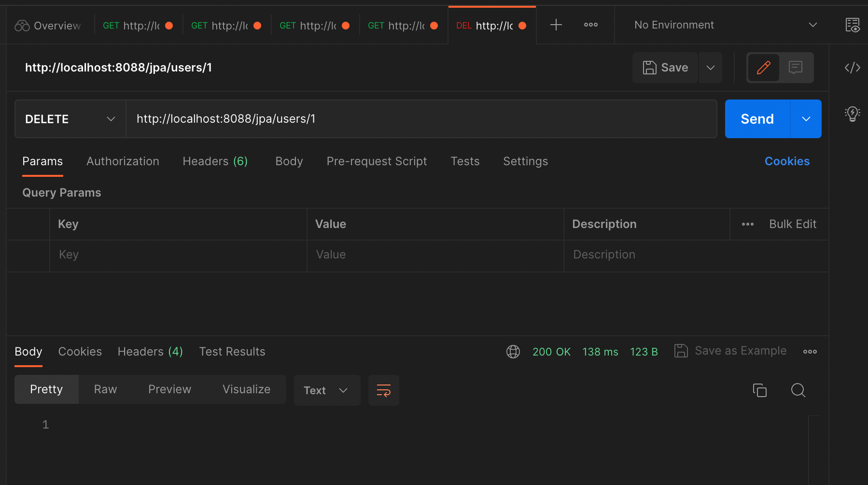Viewport: 868px width, 485px height.
Task: Switch to edit mode pencil icon
Action: click(764, 68)
